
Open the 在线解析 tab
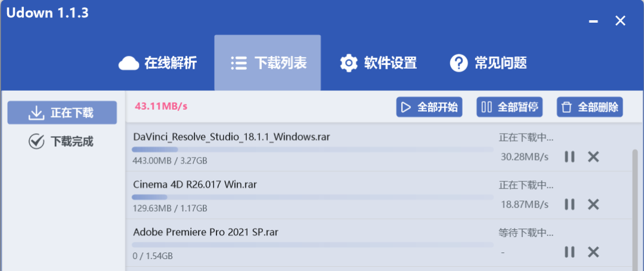(157, 63)
